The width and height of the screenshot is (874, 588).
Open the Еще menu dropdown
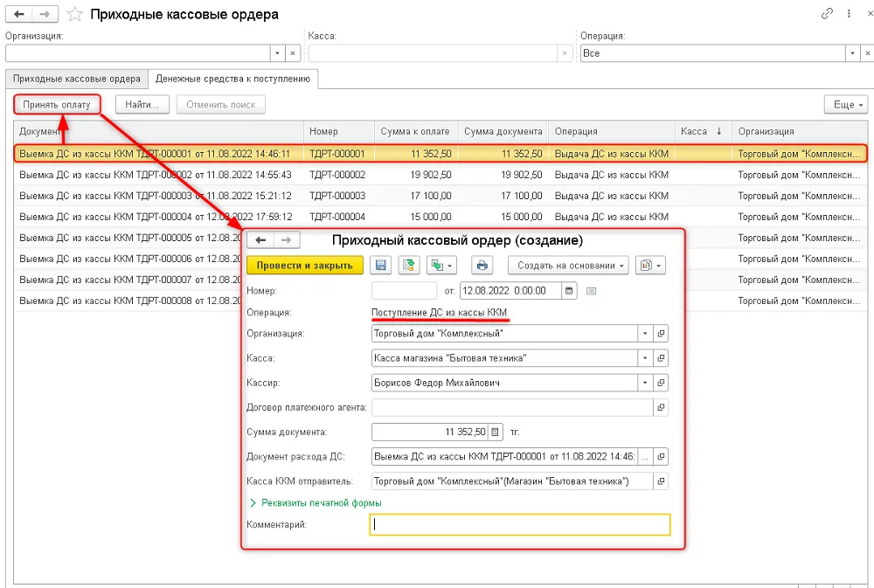[846, 105]
